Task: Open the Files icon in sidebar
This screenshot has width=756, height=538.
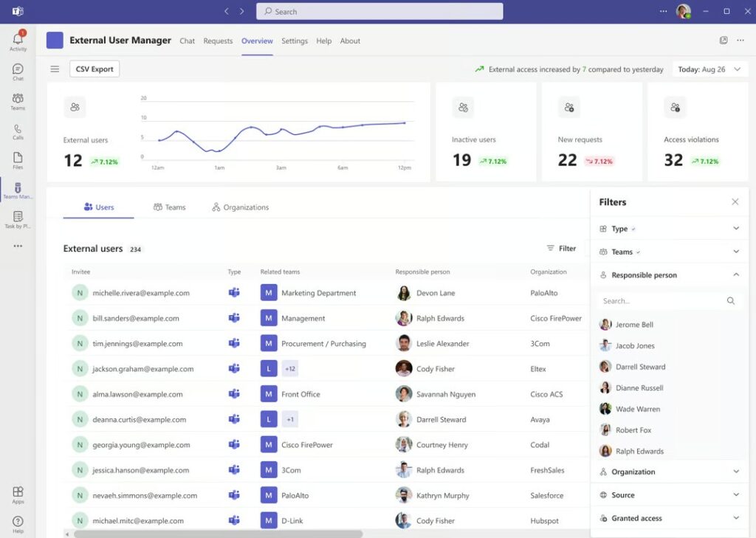Action: [x=18, y=160]
